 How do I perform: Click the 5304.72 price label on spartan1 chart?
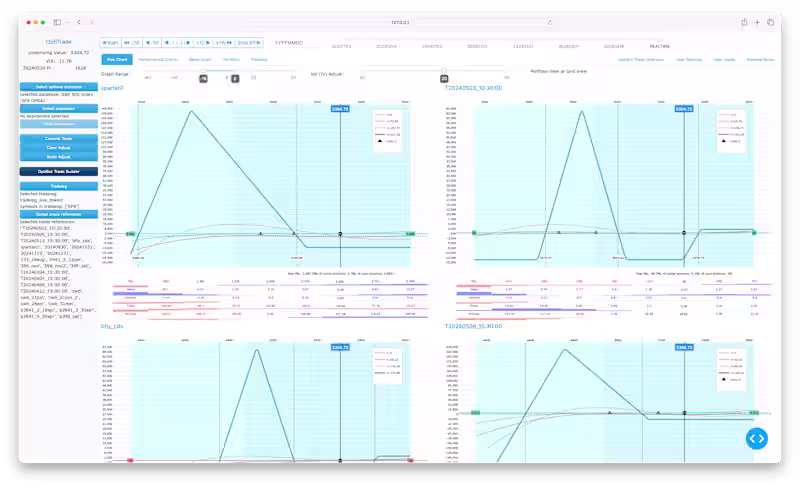click(340, 109)
